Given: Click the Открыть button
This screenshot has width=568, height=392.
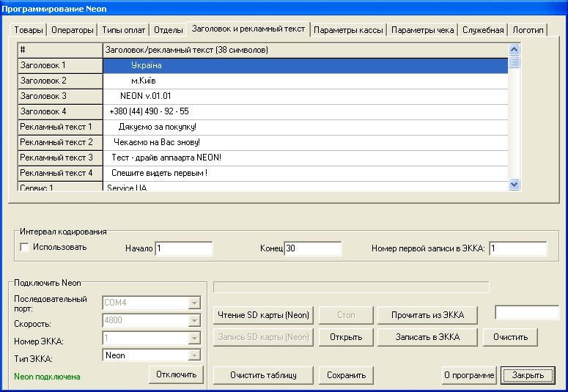Looking at the screenshot, I should [x=346, y=337].
